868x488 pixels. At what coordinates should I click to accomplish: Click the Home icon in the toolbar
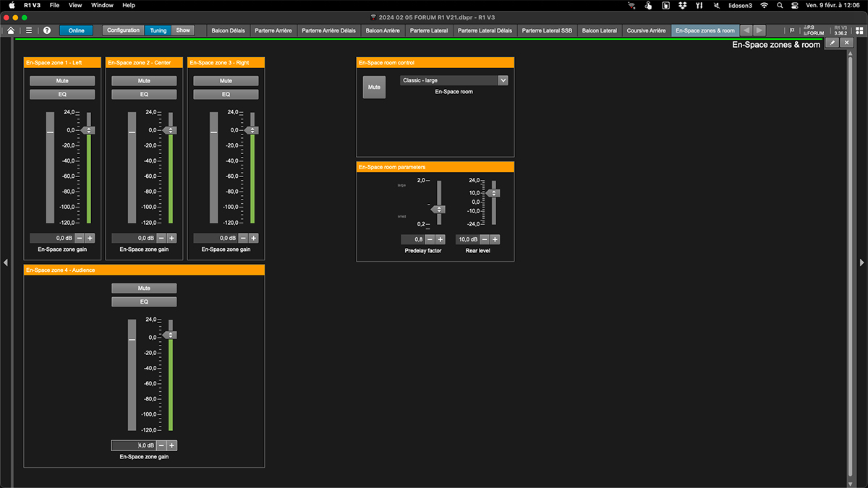10,30
